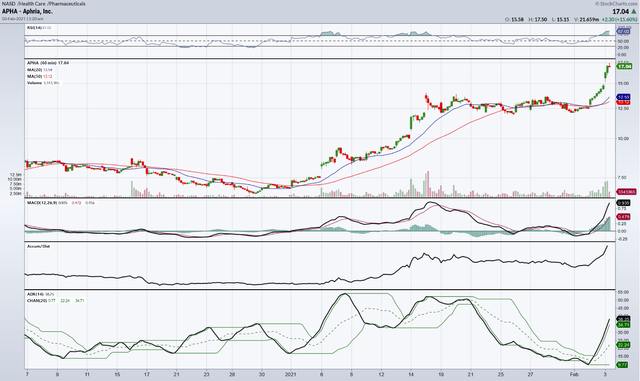
Task: Click the 7.50 price axis label
Action: pyautogui.click(x=623, y=177)
